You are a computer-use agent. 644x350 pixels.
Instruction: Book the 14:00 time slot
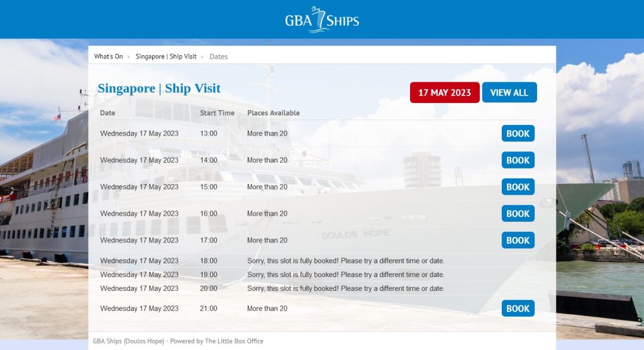518,160
